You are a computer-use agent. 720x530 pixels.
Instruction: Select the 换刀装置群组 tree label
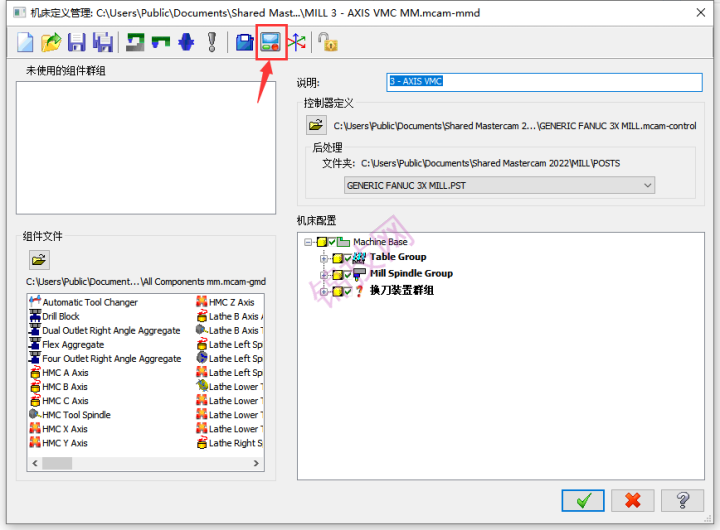[402, 290]
